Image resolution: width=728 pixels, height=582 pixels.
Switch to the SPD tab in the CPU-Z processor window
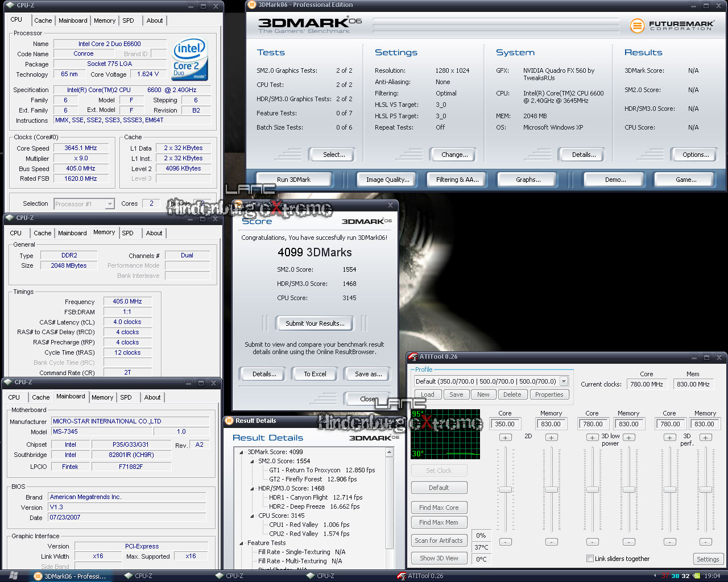tap(129, 20)
